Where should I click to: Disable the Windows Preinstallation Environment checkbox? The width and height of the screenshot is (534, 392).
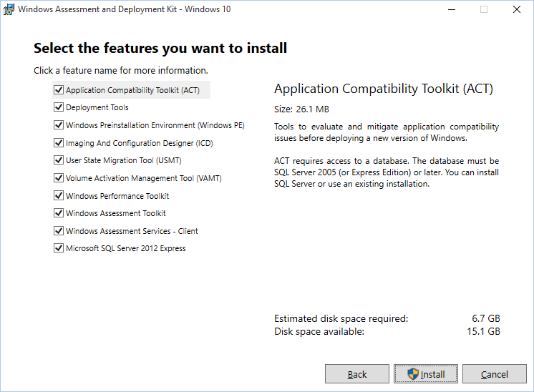click(59, 125)
